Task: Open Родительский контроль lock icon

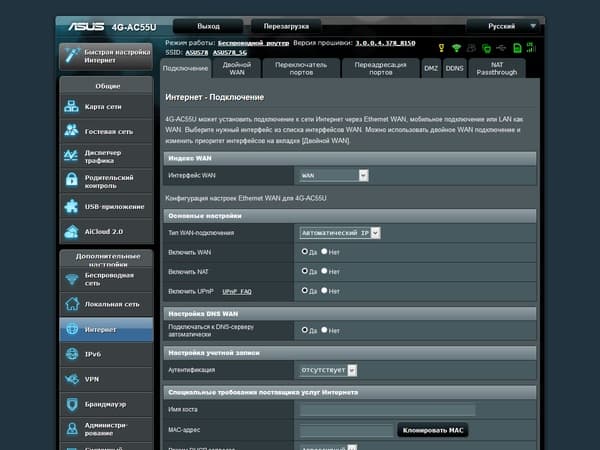Action: [72, 179]
